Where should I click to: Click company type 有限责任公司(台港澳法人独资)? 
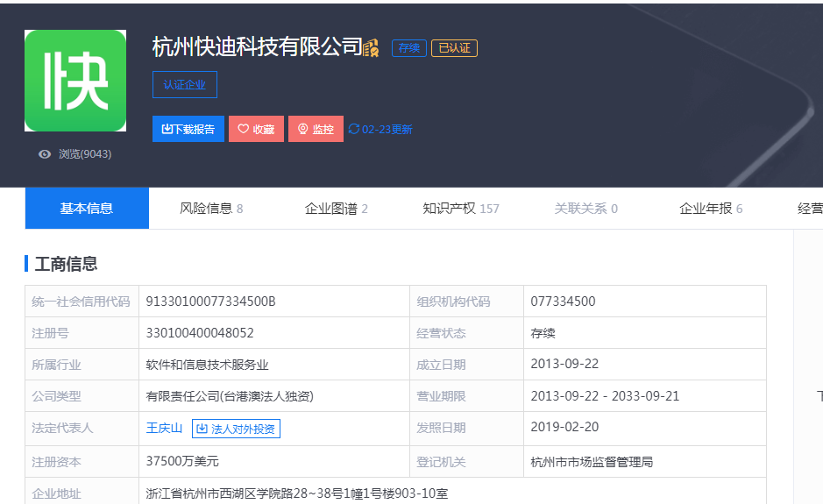(230, 396)
